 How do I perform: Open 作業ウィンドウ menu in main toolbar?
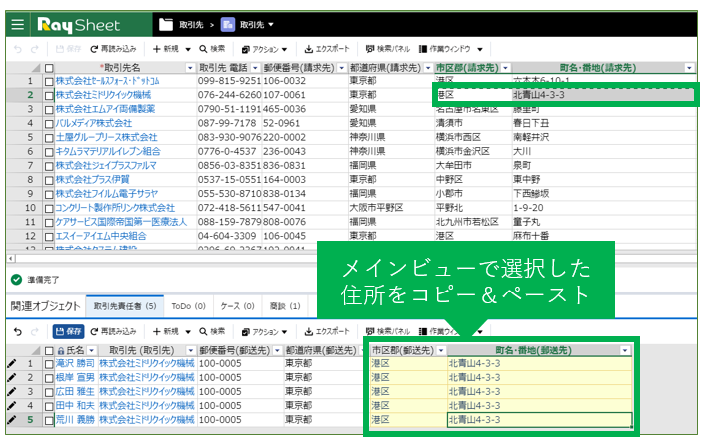tap(450, 49)
